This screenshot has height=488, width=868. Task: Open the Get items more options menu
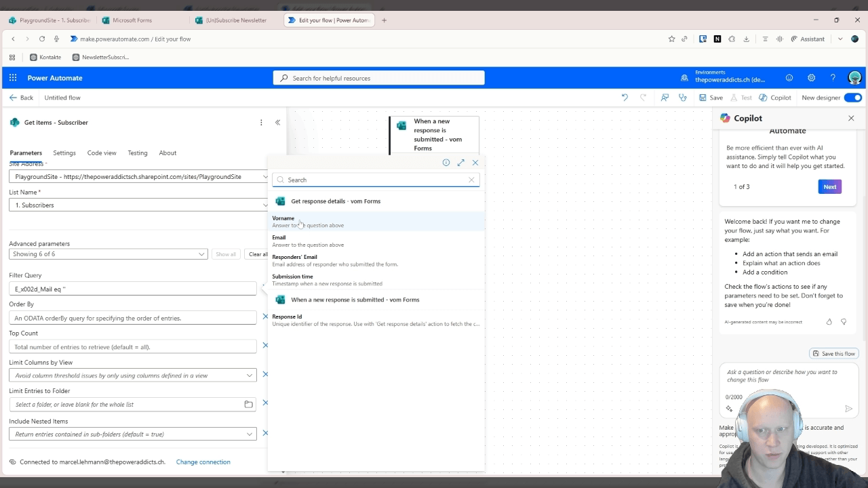[x=261, y=123]
